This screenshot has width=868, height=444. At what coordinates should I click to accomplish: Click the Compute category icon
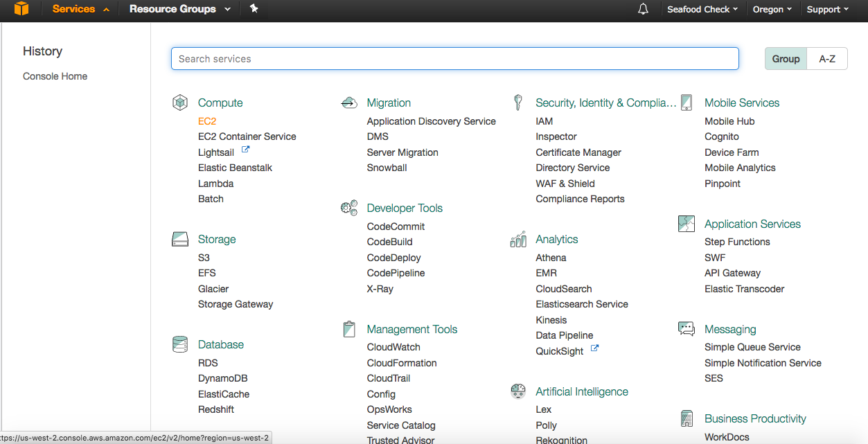click(180, 103)
